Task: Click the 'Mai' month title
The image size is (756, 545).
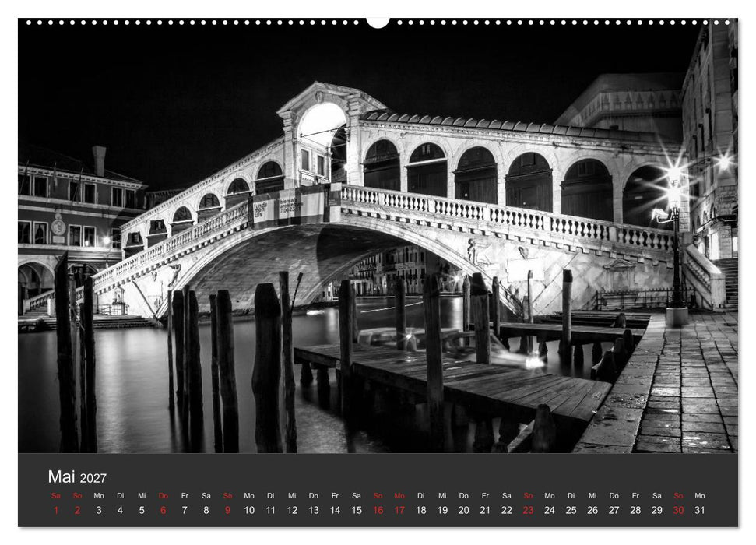Action: [62, 476]
